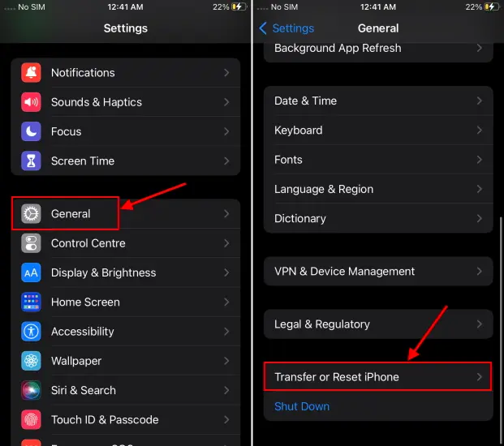
Task: Tap the Screen Time label
Action: [x=83, y=161]
